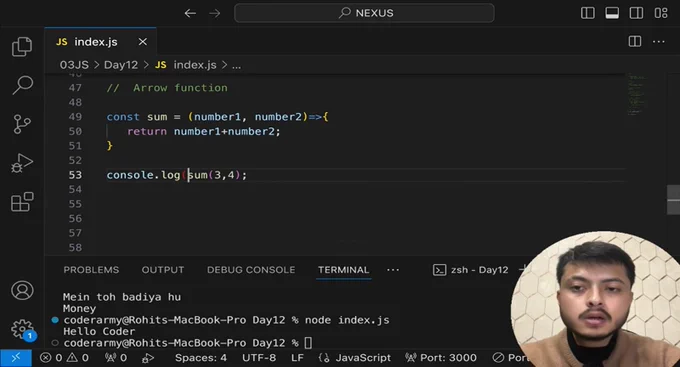Click line number 49 in gutter
This screenshot has height=367, width=680.
click(75, 117)
